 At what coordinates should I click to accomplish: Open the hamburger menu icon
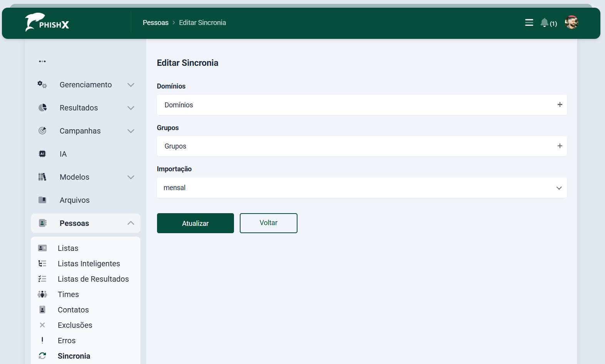pos(529,23)
